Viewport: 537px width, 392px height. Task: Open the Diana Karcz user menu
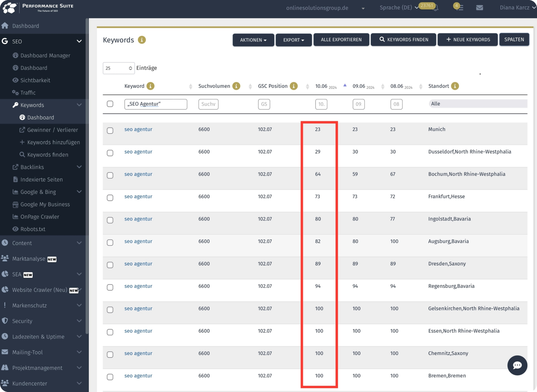tap(517, 8)
